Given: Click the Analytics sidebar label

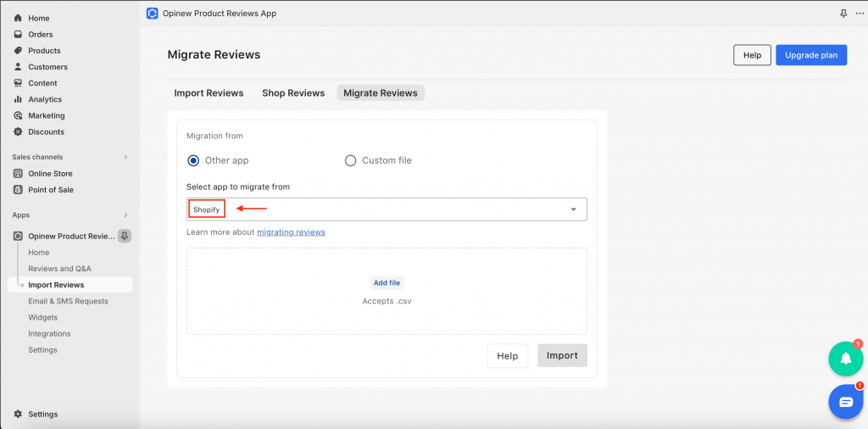Looking at the screenshot, I should click(x=45, y=100).
